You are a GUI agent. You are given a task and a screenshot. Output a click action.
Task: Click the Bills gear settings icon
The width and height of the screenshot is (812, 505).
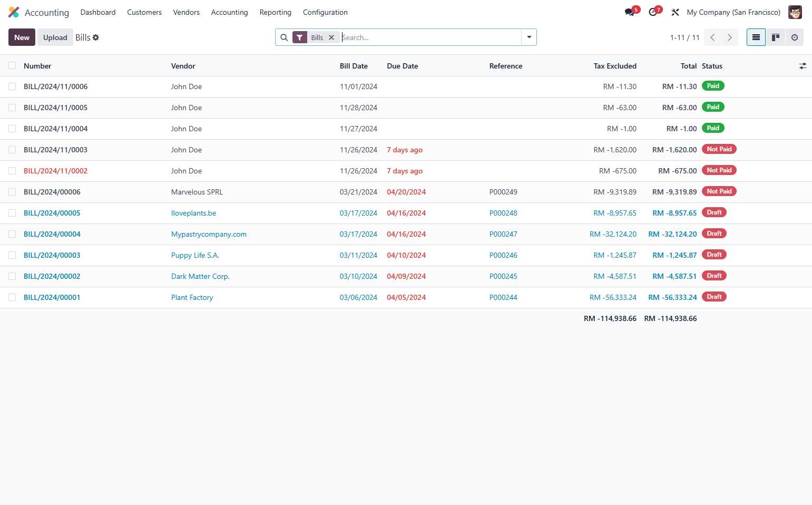[x=96, y=37]
